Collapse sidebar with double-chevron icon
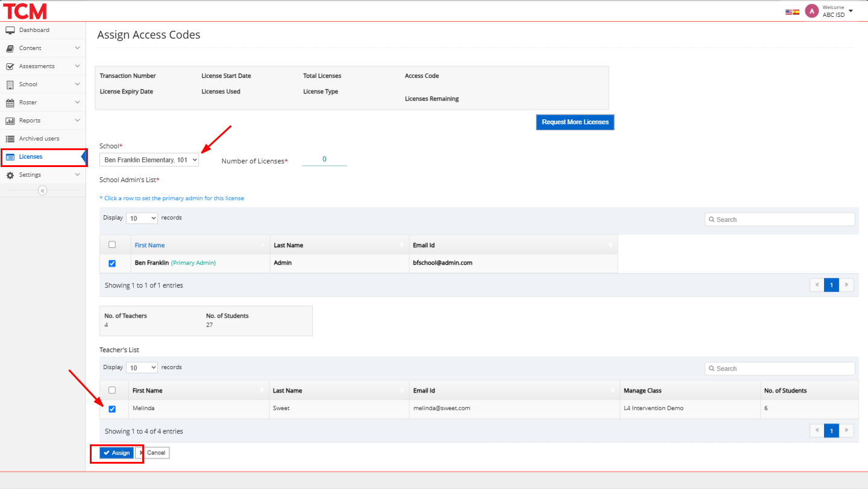 [42, 191]
